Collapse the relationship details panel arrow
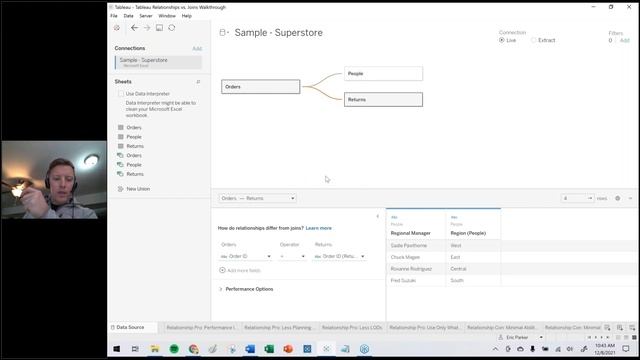 point(378,216)
